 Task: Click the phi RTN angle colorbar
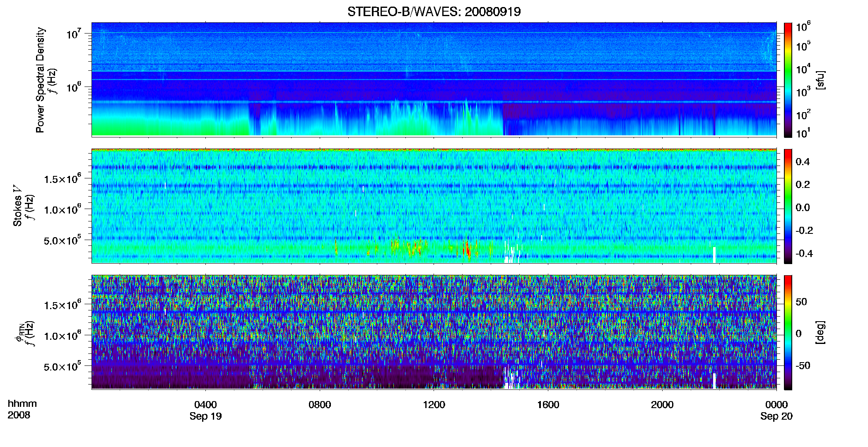click(x=788, y=332)
